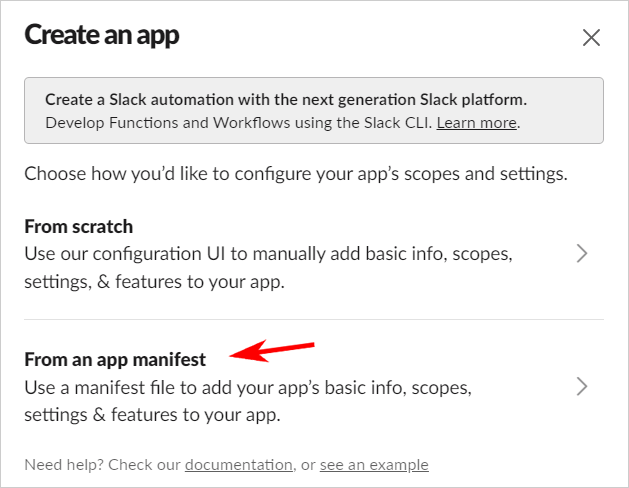Open the documentation link
The height and width of the screenshot is (488, 629).
238,464
